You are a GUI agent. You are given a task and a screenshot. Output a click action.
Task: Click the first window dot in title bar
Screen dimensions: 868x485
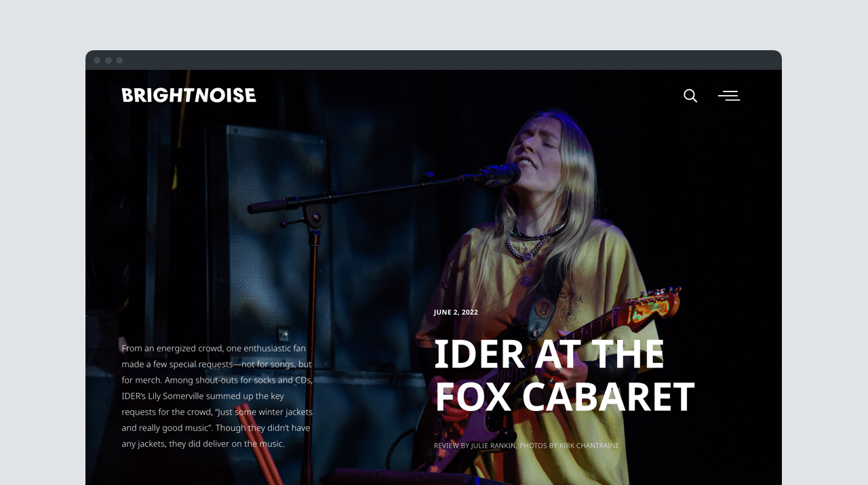click(97, 60)
